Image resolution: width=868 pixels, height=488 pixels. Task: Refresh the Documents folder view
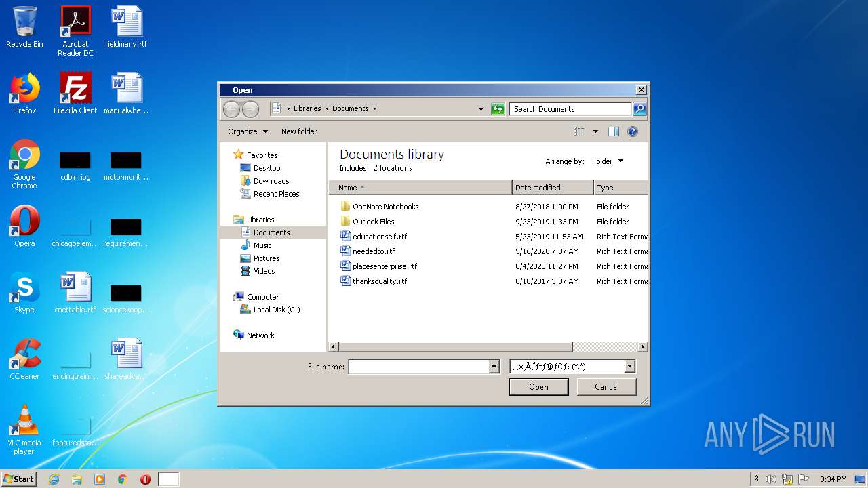click(x=498, y=108)
